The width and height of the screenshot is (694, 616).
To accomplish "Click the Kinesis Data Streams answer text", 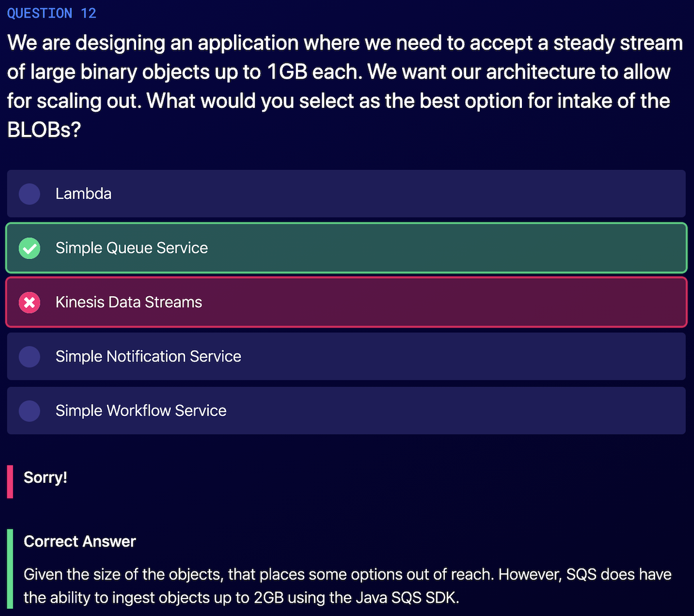I will pos(129,302).
